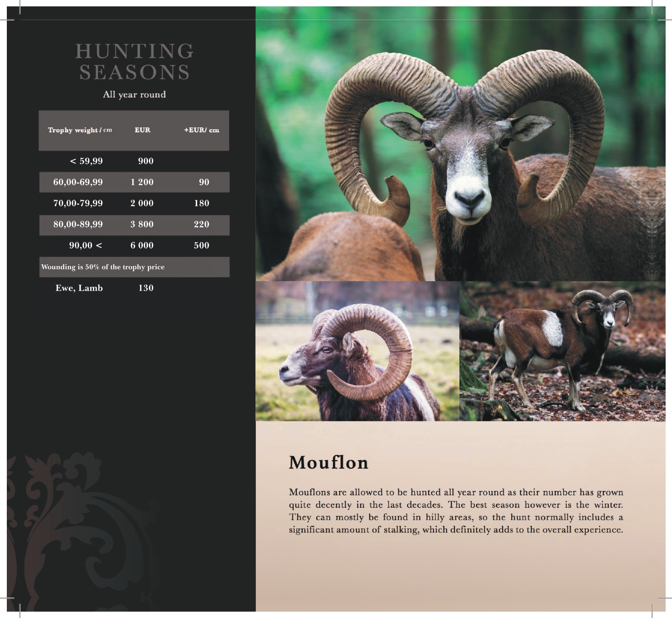Click the 180 extra EUR per cm value

click(202, 203)
